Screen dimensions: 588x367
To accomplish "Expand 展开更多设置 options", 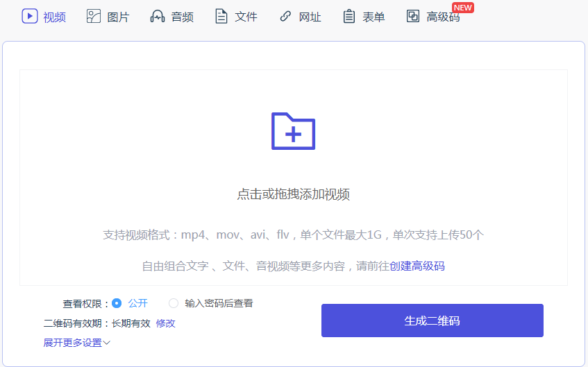I will click(x=76, y=343).
